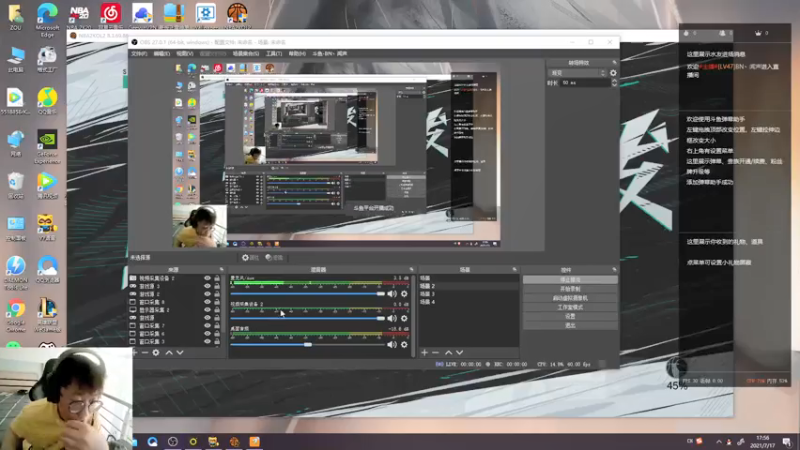Click the stop streaming button

coord(570,280)
